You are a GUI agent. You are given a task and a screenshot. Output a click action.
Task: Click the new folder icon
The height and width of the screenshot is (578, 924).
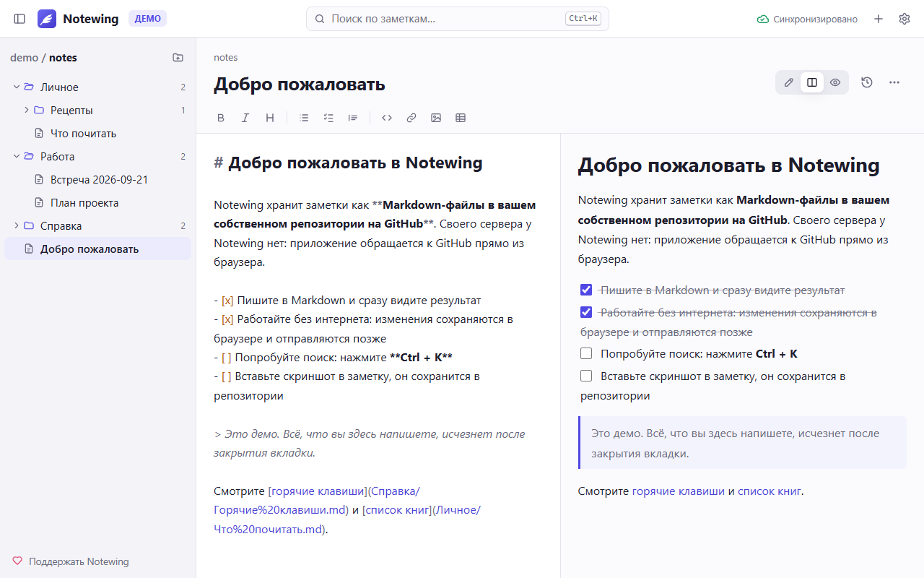coord(178,58)
